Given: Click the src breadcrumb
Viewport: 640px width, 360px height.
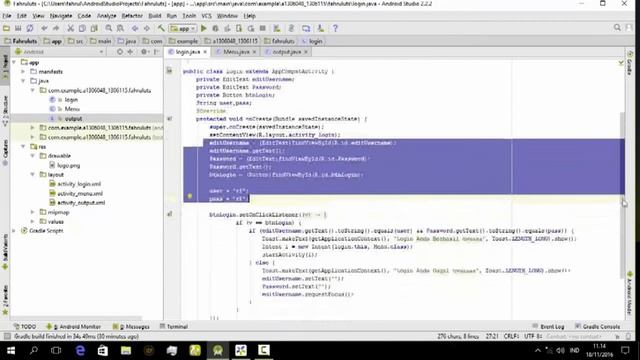Looking at the screenshot, I should [x=76, y=41].
